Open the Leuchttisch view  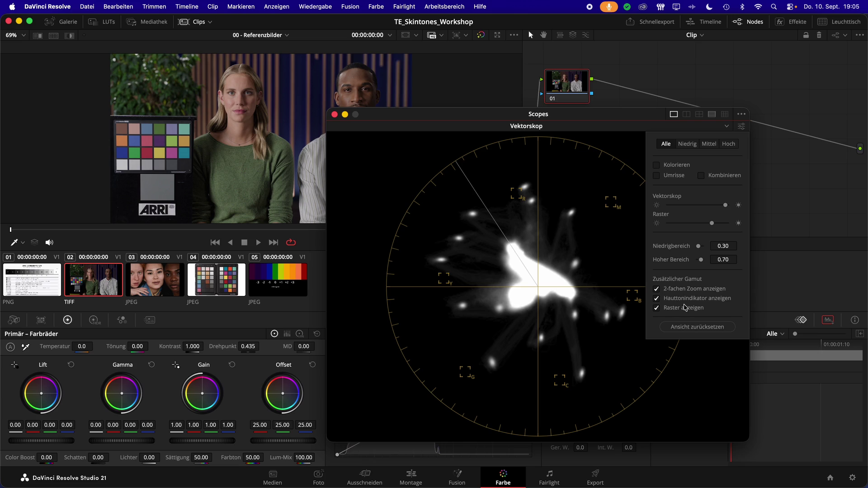[839, 22]
